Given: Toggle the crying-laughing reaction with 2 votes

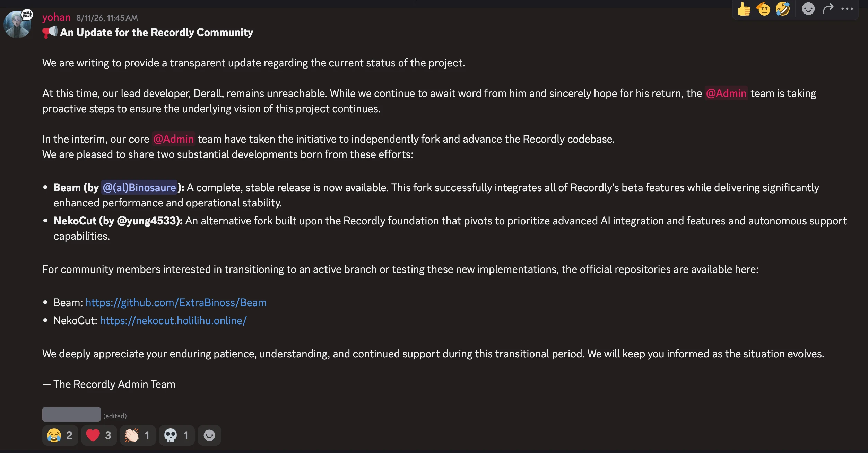Looking at the screenshot, I should point(60,435).
